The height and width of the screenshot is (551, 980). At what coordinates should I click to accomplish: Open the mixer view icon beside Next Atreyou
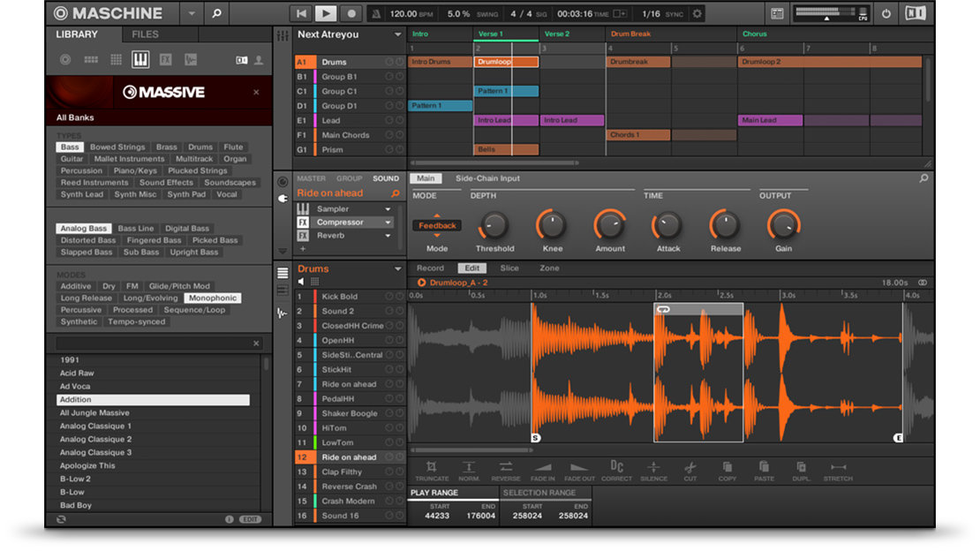[283, 35]
